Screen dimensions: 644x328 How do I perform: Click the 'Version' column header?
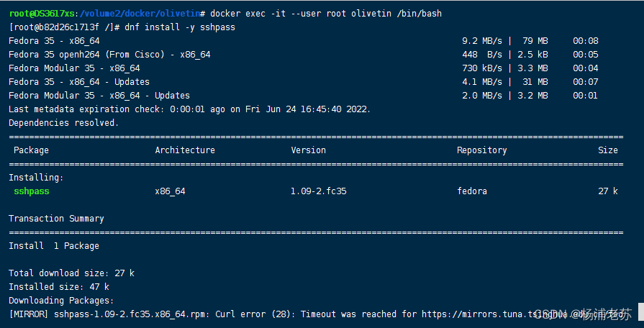[309, 150]
